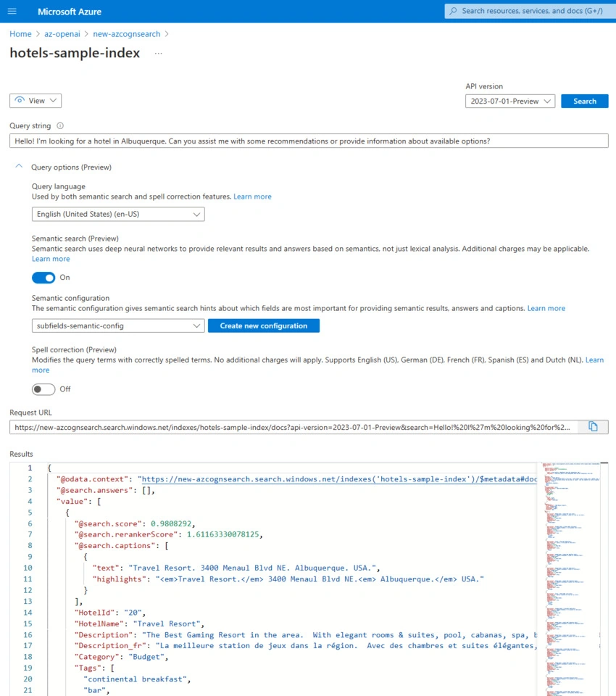Open Learn more under Semantic search
Screen dimensions: 616x696
pos(51,259)
